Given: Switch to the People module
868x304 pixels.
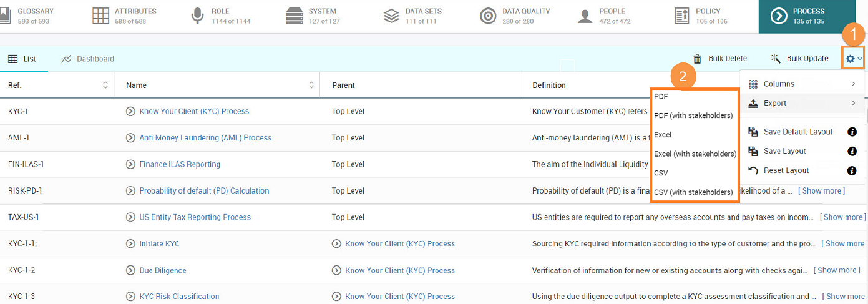Looking at the screenshot, I should [x=604, y=16].
